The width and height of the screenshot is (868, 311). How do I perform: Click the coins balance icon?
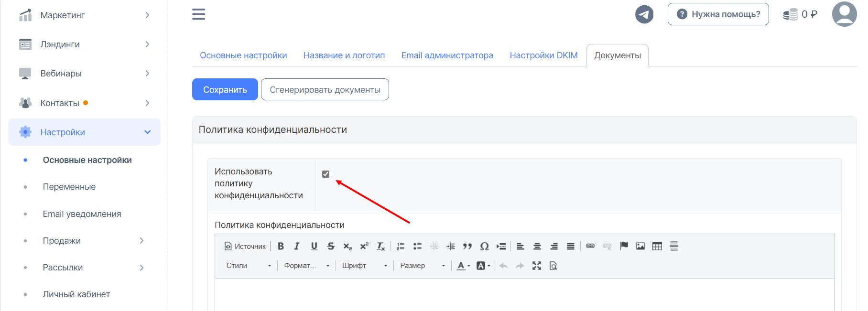pyautogui.click(x=791, y=14)
